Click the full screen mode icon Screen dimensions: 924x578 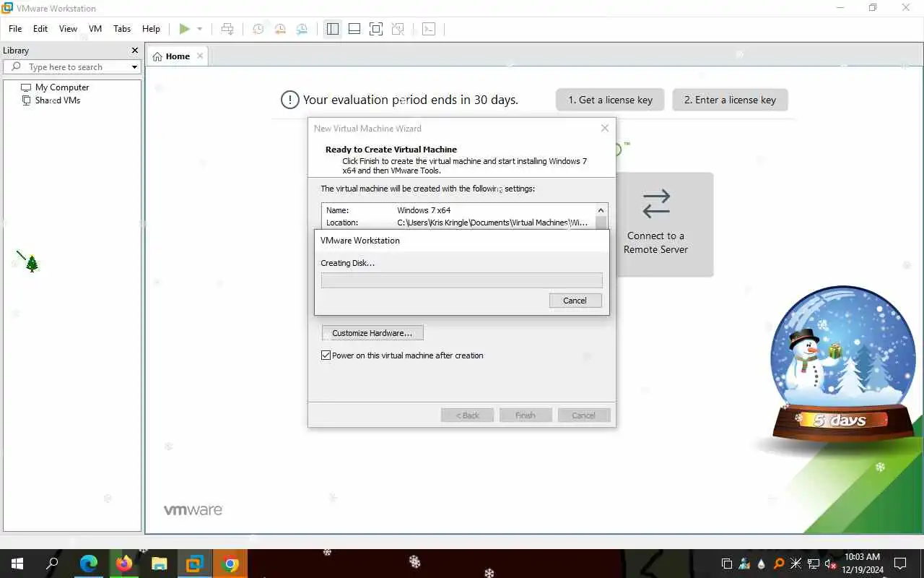[x=375, y=29]
